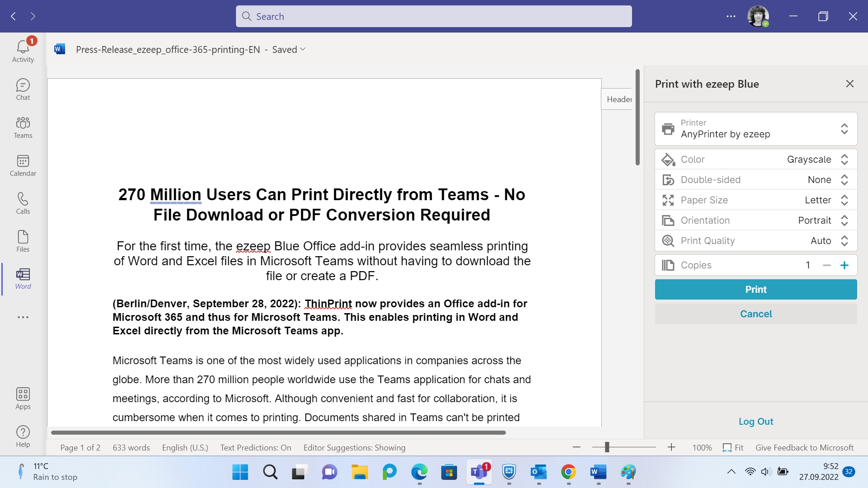Click the Print button to confirm
Screen dimensions: 868x488
(756, 289)
